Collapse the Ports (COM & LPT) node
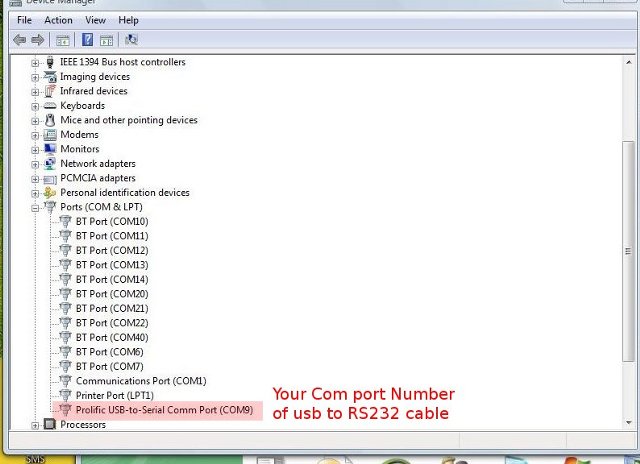This screenshot has width=640, height=464. click(36, 207)
